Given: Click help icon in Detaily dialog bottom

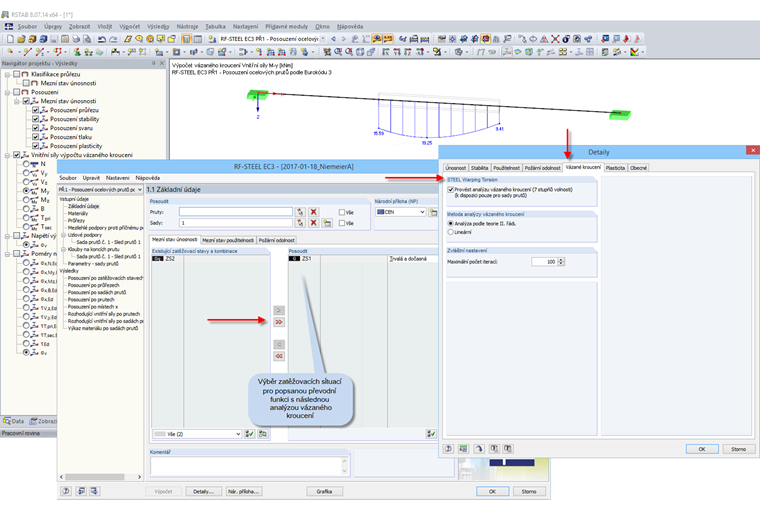Looking at the screenshot, I should [449, 449].
